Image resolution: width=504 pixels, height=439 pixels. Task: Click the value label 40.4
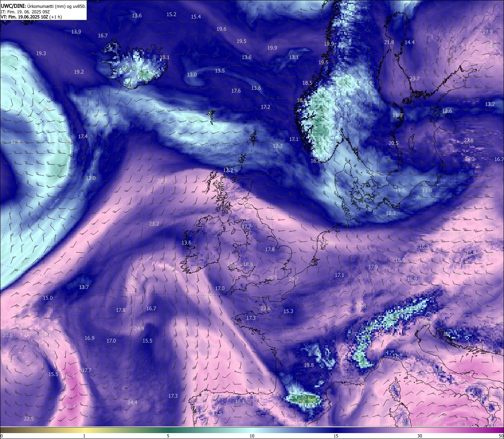(70, 406)
